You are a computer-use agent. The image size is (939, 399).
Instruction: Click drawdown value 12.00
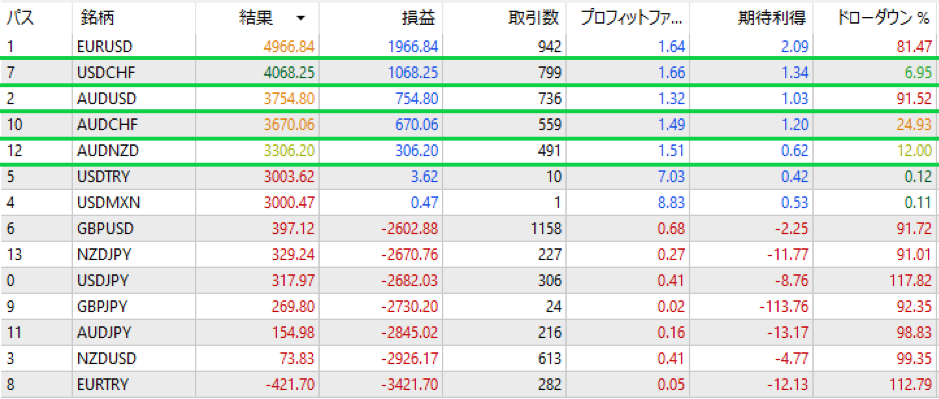pos(914,151)
